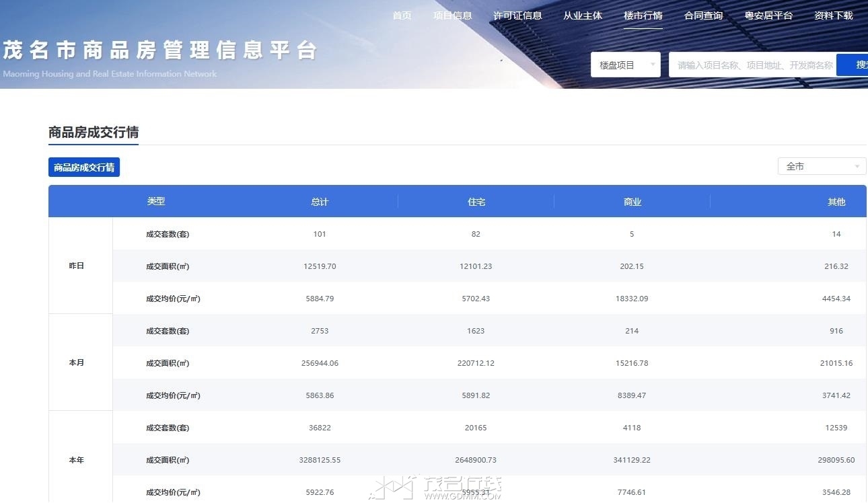Click the 总计 column header
This screenshot has width=868, height=503.
coord(320,202)
